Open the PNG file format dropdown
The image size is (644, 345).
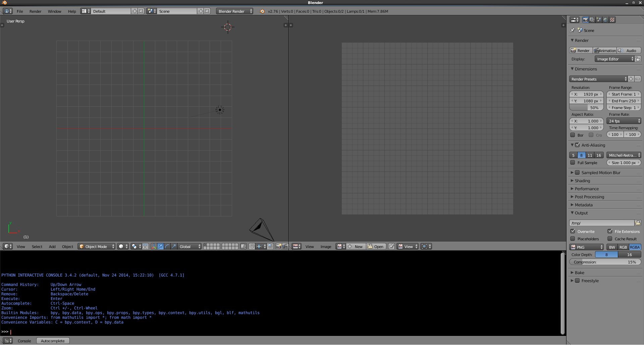(586, 247)
